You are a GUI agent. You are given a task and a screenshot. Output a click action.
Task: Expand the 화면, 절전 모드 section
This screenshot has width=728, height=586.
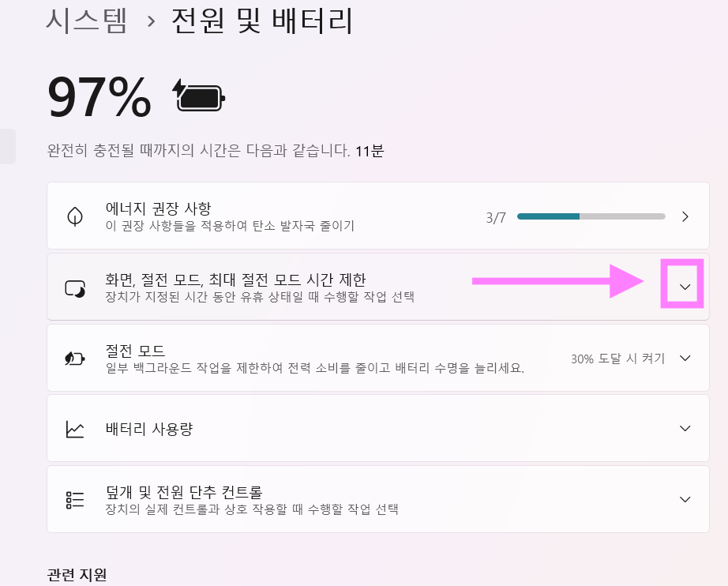[x=683, y=286]
